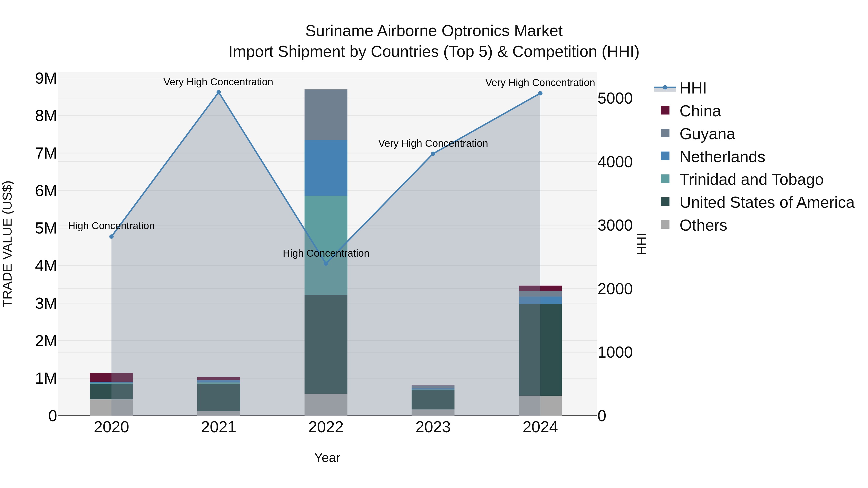Viewport: 868px width, 488px height.
Task: Toggle Trinidad and Tobago legend entry
Action: tap(742, 180)
